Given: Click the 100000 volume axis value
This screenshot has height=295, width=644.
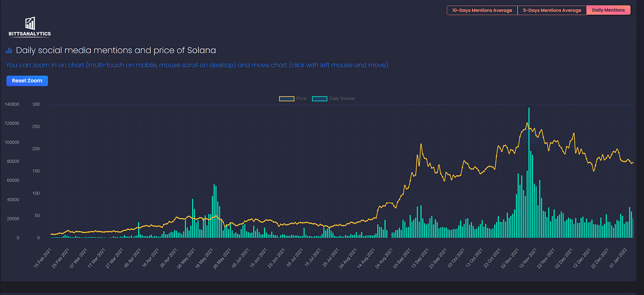Looking at the screenshot, I should (12, 143).
